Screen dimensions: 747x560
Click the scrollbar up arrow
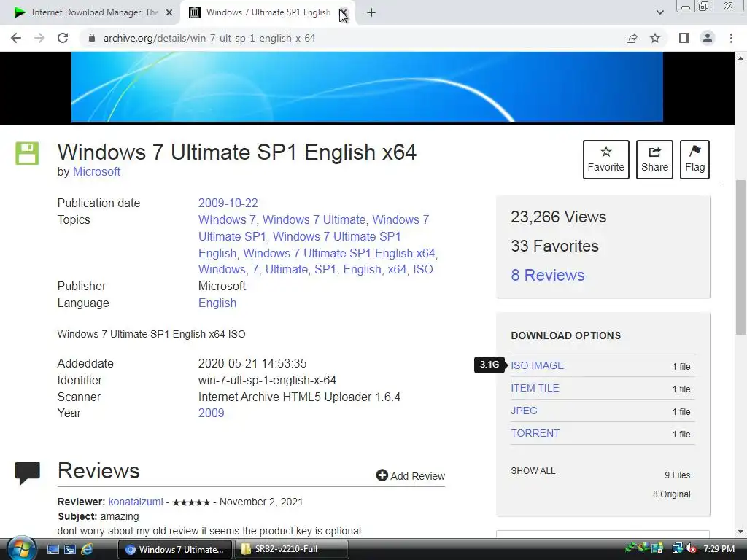click(x=741, y=58)
